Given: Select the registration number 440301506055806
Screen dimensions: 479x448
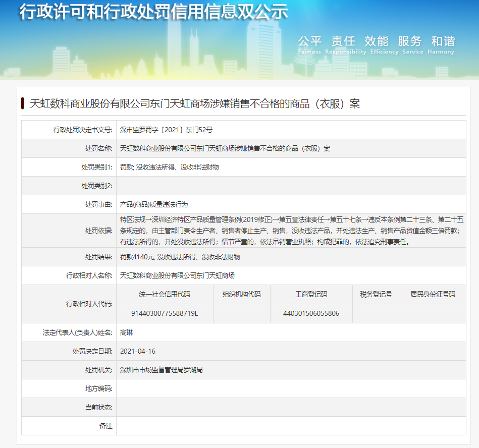Looking at the screenshot, I should click(x=311, y=313).
